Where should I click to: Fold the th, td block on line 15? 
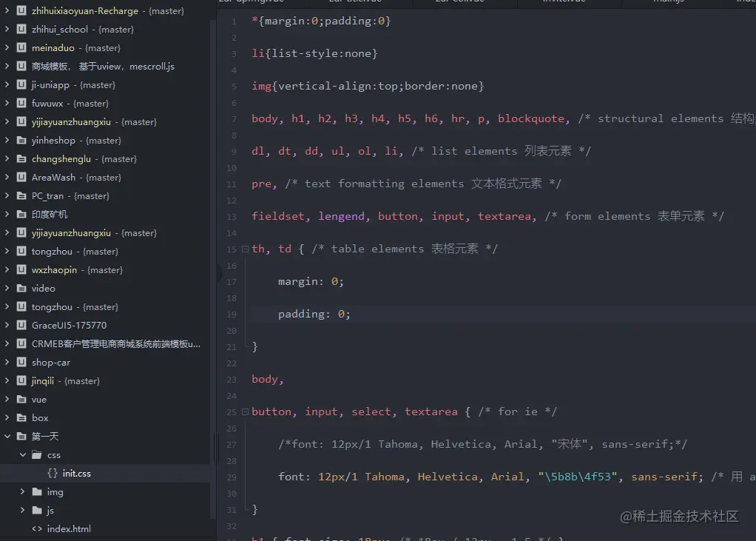click(x=245, y=249)
